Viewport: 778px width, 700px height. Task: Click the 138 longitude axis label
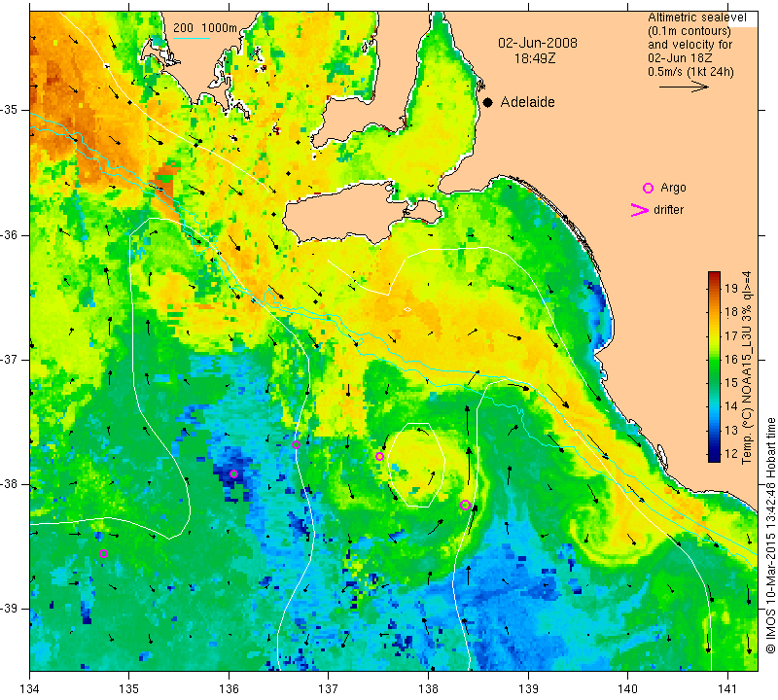click(428, 689)
